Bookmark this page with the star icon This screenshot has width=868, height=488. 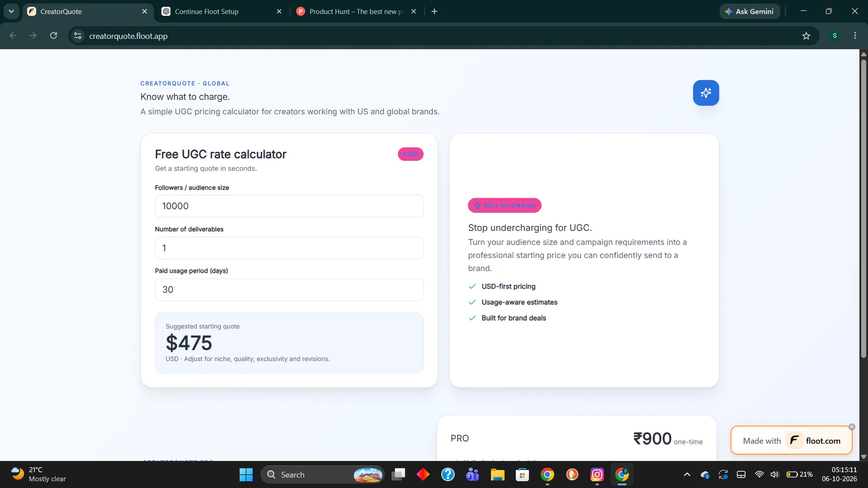click(x=806, y=36)
